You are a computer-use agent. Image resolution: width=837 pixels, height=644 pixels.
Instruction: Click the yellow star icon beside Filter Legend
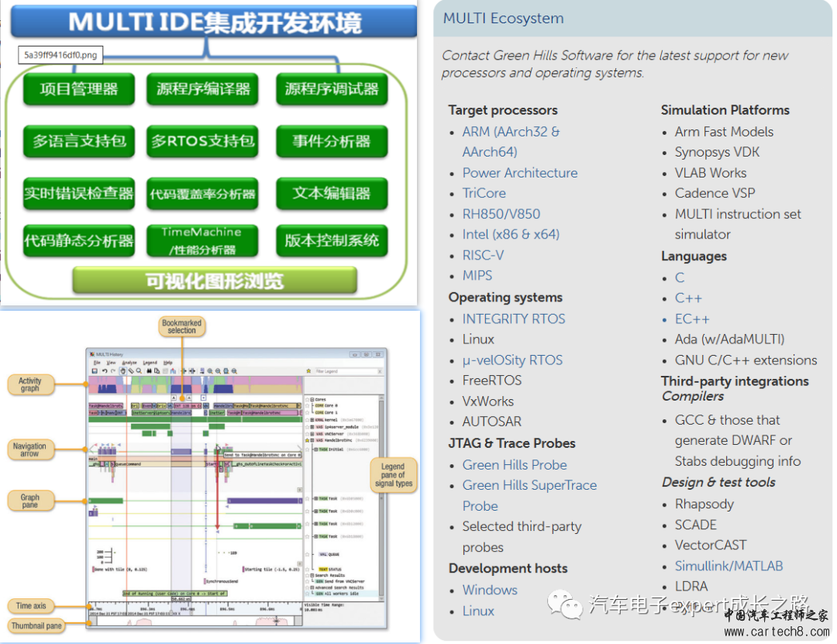[x=308, y=371]
